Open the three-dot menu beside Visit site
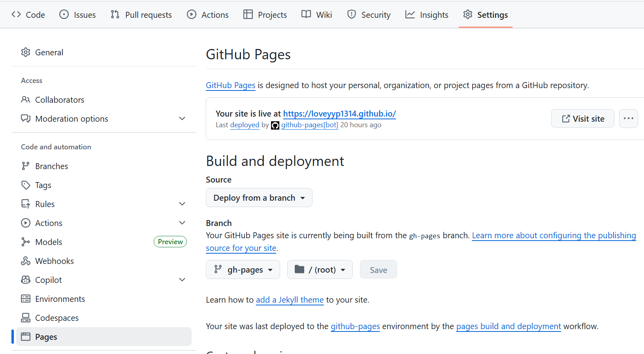 [x=629, y=119]
